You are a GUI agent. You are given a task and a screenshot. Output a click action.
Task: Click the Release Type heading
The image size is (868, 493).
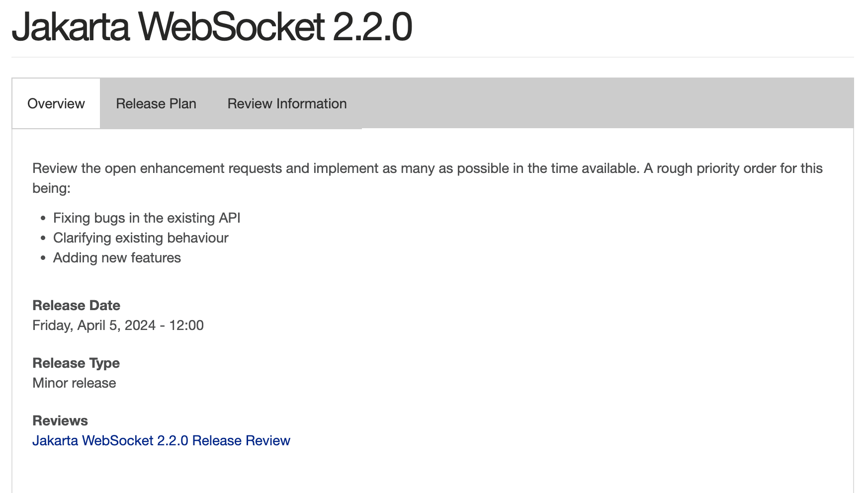tap(76, 363)
